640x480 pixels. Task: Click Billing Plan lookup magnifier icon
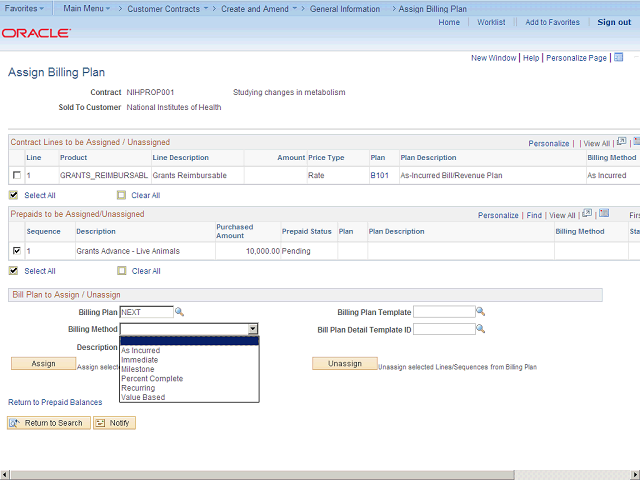(x=180, y=312)
